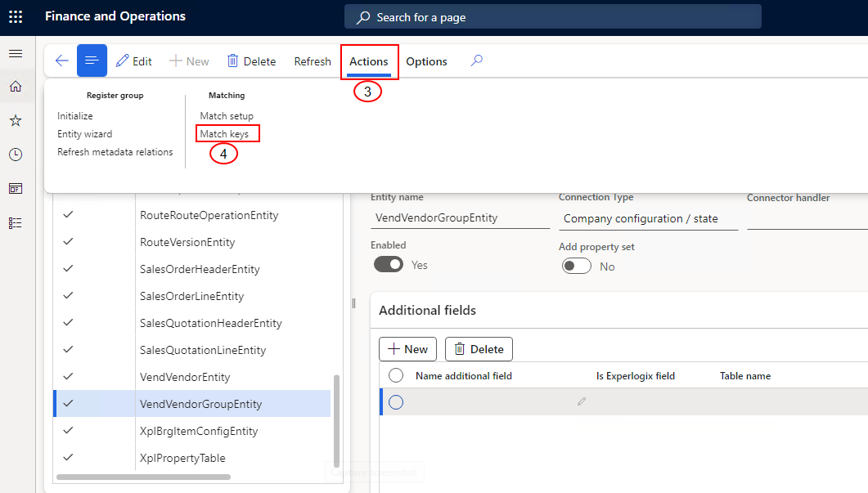Toggle the blue list view button

(x=92, y=61)
